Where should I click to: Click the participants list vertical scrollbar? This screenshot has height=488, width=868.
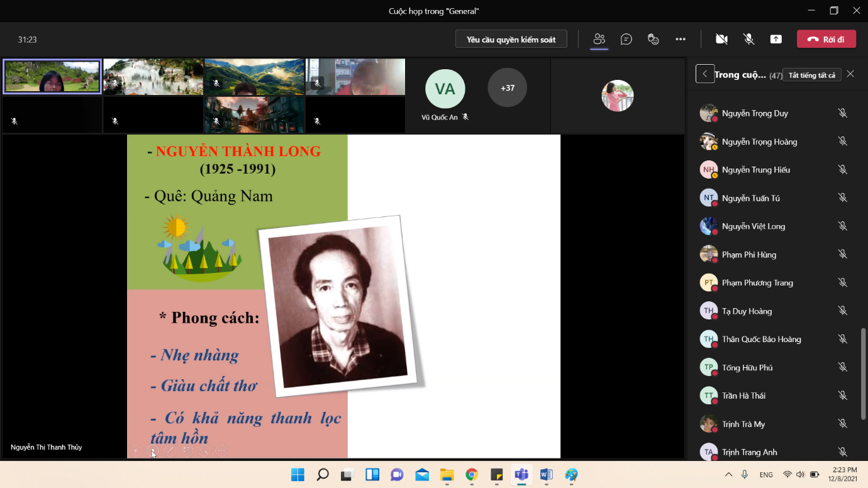click(863, 372)
